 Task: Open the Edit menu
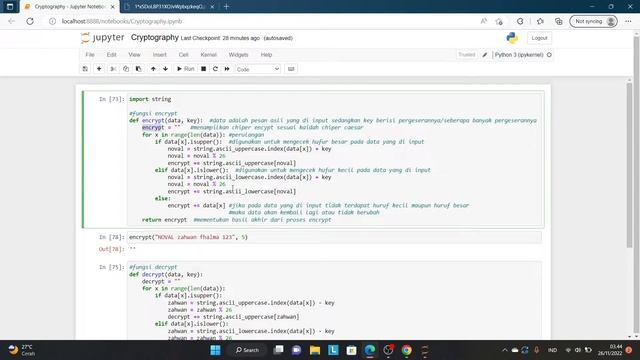111,55
